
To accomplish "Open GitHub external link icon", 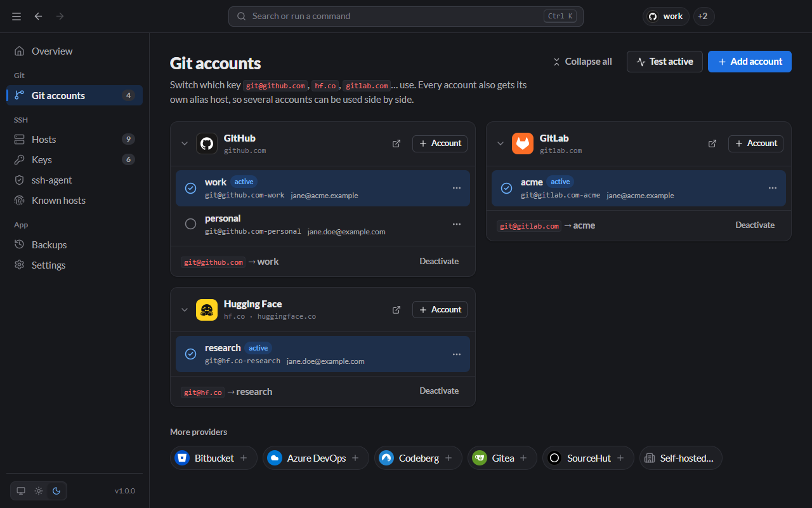I will [x=396, y=144].
